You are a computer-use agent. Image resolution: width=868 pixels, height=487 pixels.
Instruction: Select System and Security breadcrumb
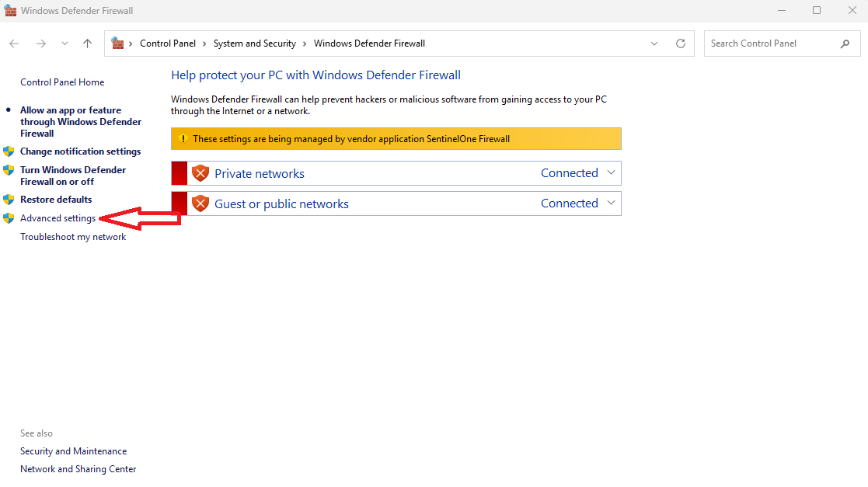coord(254,43)
